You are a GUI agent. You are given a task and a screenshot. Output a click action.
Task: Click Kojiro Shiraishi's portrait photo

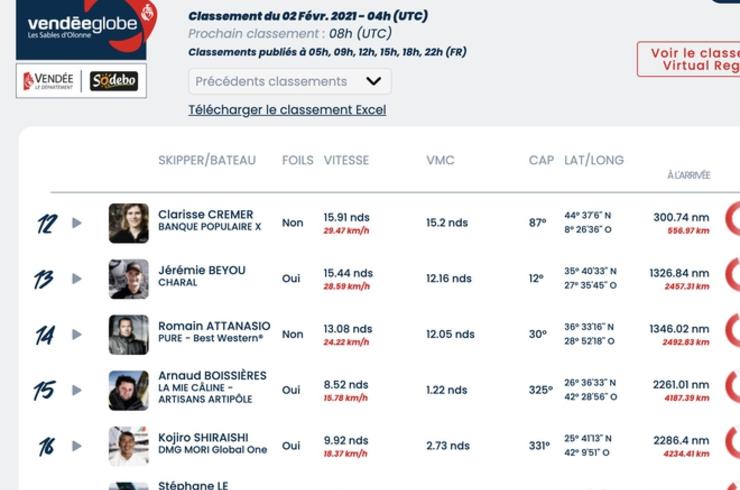128,446
